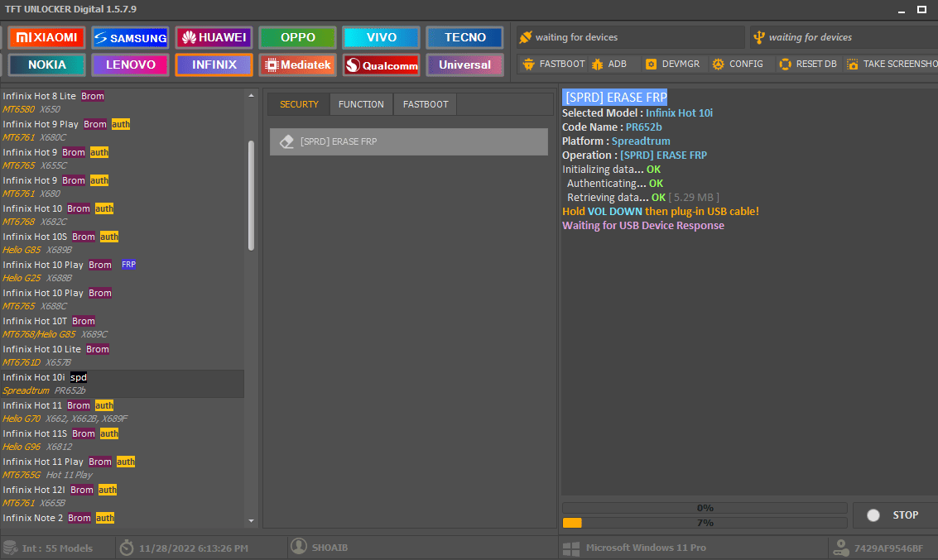Click the RESET DB icon
The image size is (938, 560).
click(x=785, y=64)
